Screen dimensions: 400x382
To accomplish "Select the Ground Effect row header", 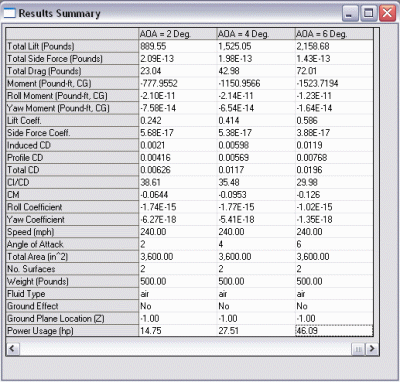I will (x=72, y=306).
